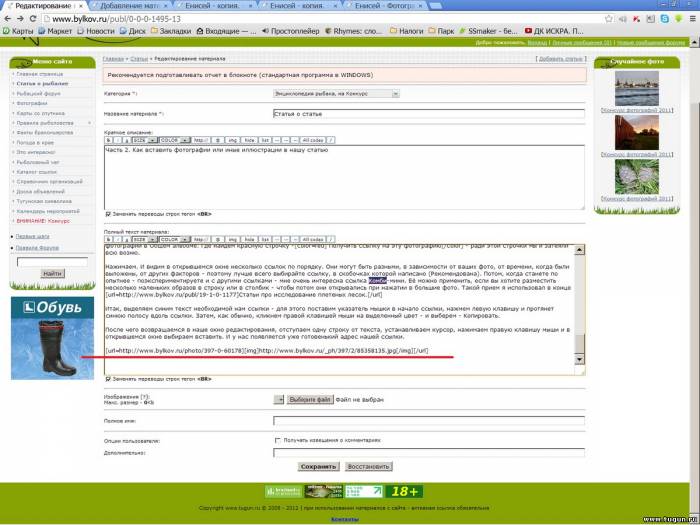Open SIZE dropdown in Полный текст toolbar
Screen dimensions: 700x525
[144, 239]
